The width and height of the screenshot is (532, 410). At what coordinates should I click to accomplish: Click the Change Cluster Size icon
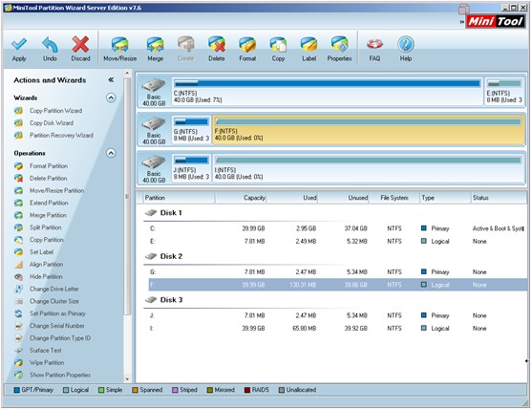[x=19, y=301]
